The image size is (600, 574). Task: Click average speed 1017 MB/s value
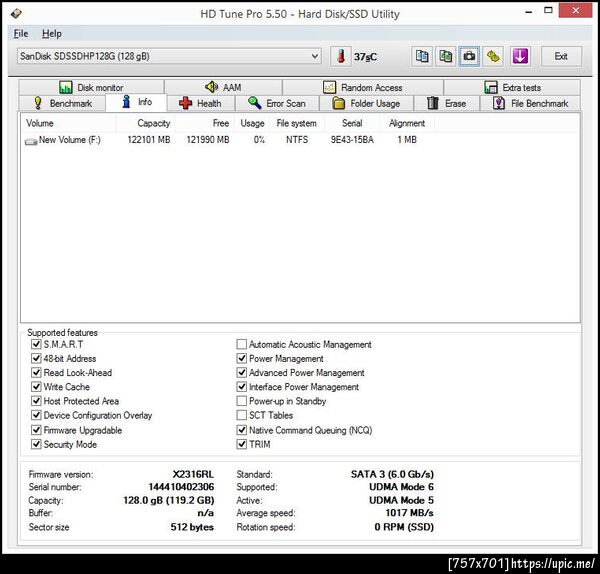pos(409,513)
